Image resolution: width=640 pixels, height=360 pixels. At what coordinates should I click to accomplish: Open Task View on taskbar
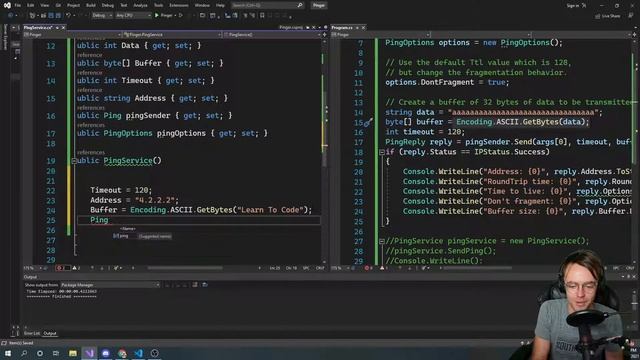(x=56, y=353)
